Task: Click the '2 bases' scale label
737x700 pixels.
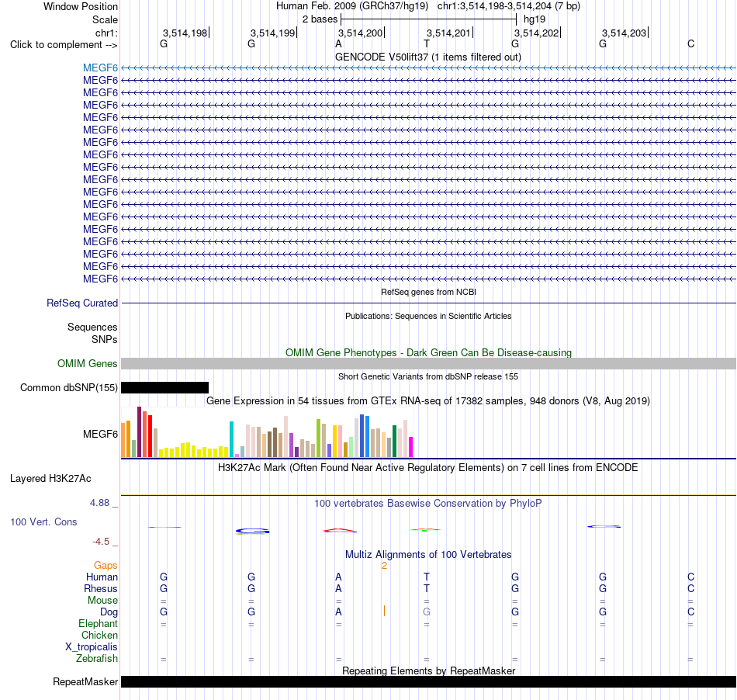Action: coord(320,19)
